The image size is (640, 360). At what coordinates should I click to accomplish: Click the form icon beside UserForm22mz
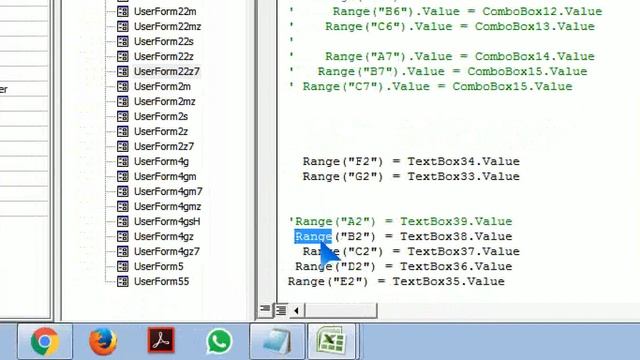click(x=123, y=27)
